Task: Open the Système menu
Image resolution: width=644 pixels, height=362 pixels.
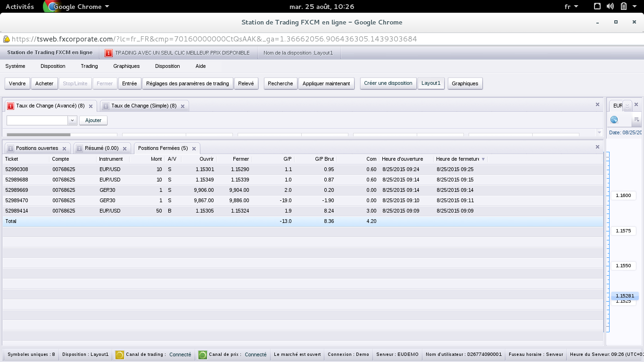Action: (15, 66)
